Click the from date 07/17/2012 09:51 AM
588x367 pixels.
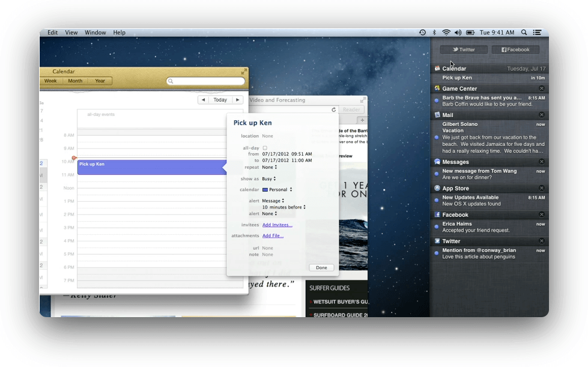[x=287, y=154]
